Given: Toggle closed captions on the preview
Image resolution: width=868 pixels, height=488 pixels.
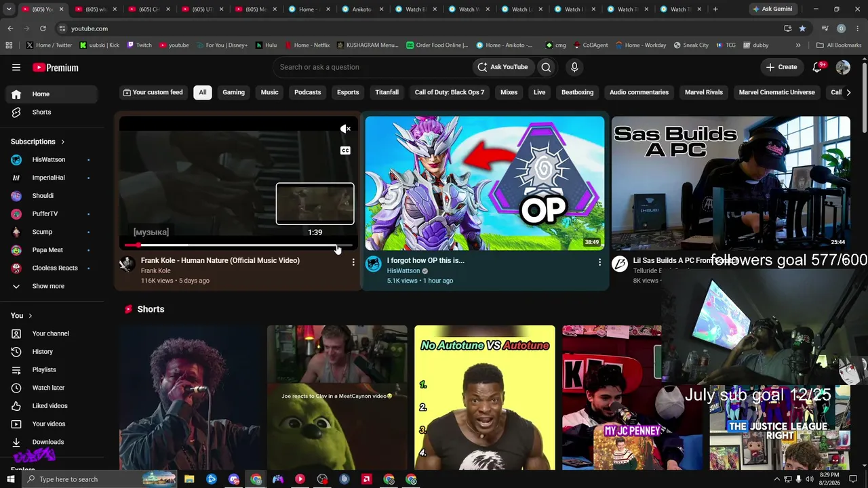Looking at the screenshot, I should click(345, 150).
